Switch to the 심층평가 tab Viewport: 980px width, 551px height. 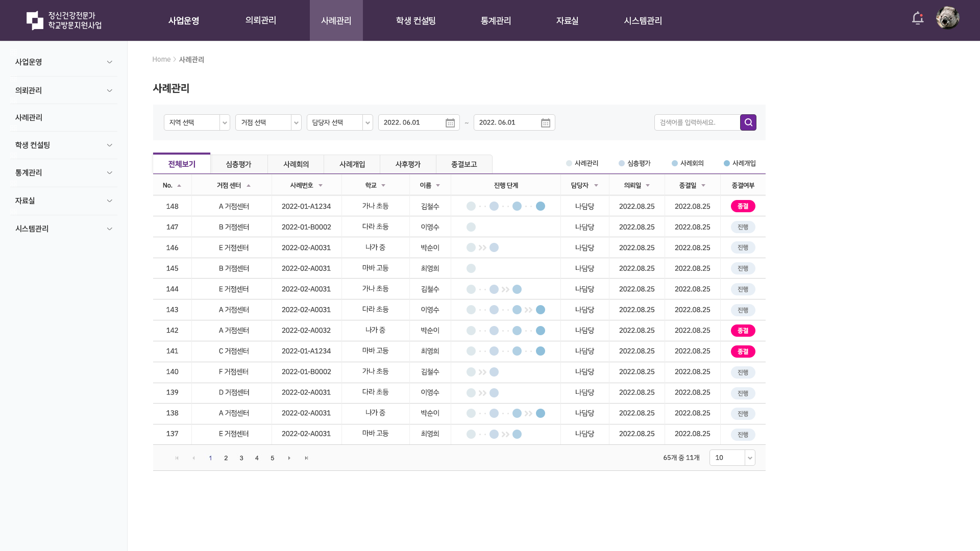(x=238, y=164)
